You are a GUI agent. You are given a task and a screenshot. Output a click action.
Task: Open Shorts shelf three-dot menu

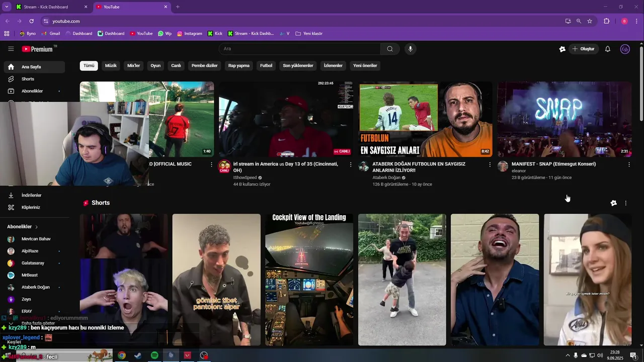pos(626,203)
